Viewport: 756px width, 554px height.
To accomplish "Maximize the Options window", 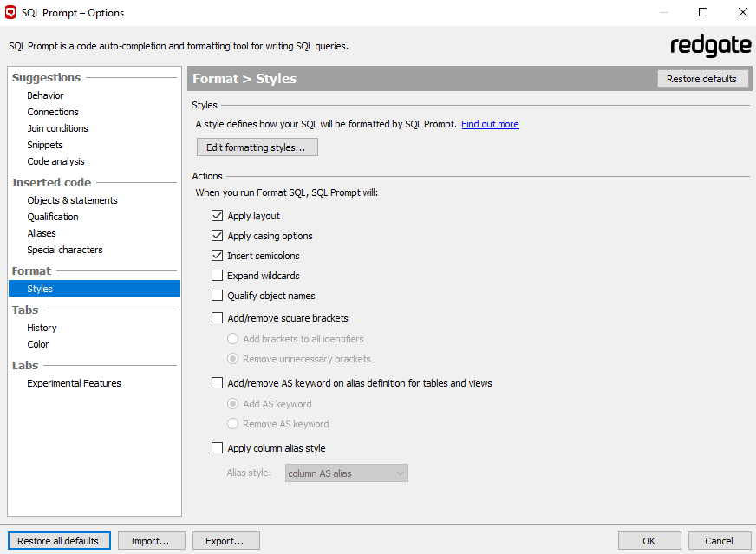I will click(x=703, y=12).
